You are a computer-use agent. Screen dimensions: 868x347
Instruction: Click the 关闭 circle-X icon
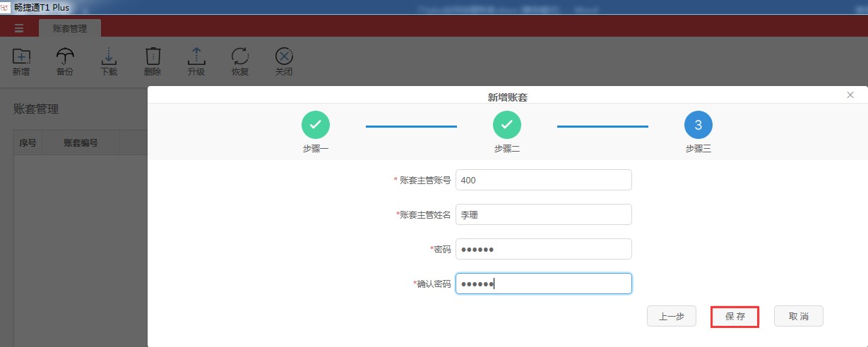[284, 56]
